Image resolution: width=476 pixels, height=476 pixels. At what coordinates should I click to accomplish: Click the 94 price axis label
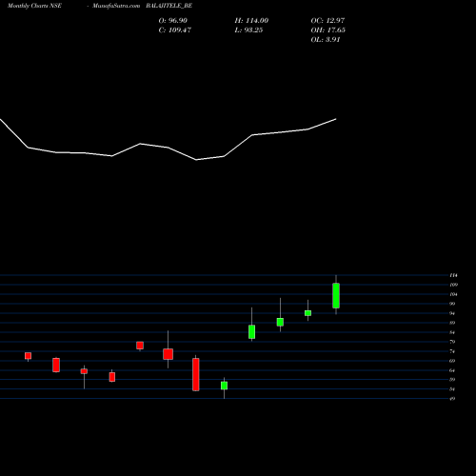(x=452, y=313)
